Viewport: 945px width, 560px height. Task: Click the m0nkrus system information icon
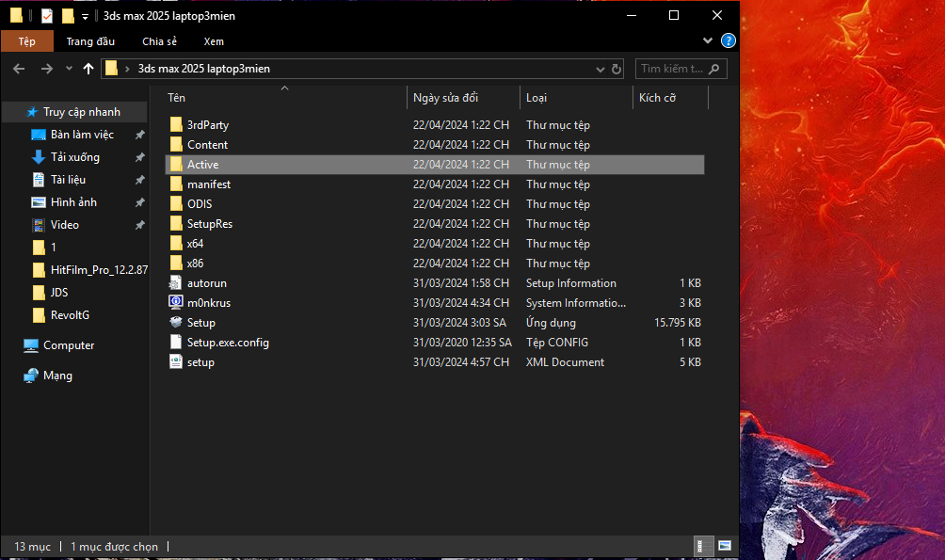pyautogui.click(x=176, y=303)
